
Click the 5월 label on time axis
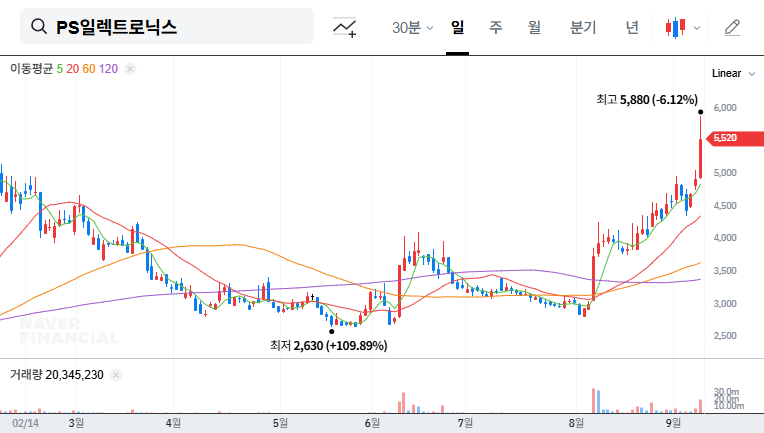tap(280, 423)
